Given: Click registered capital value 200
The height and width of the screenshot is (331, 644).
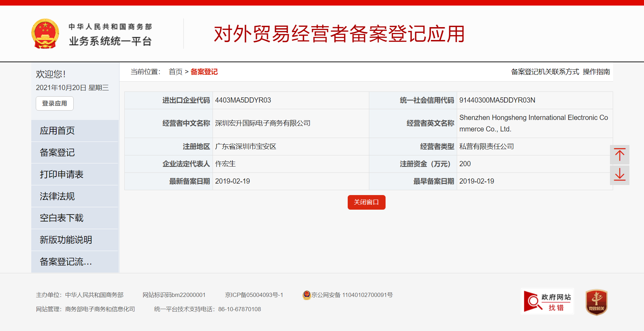Looking at the screenshot, I should click(x=465, y=164).
